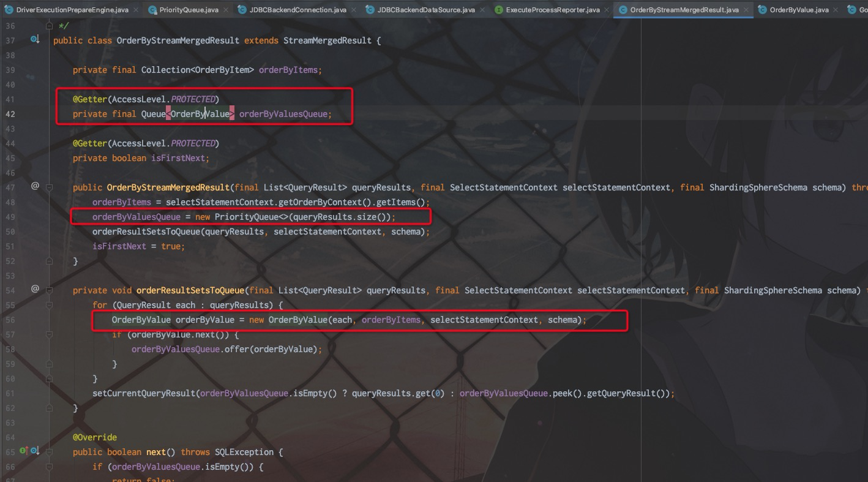Click the StreamMergedResult superclass name on line 37
The height and width of the screenshot is (482, 868).
tap(327, 40)
